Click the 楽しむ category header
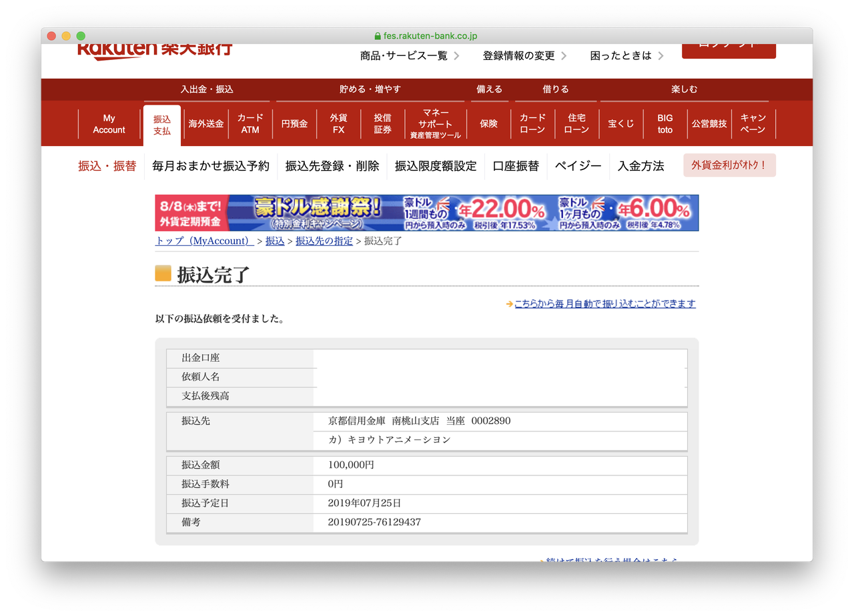The image size is (854, 616). click(685, 89)
